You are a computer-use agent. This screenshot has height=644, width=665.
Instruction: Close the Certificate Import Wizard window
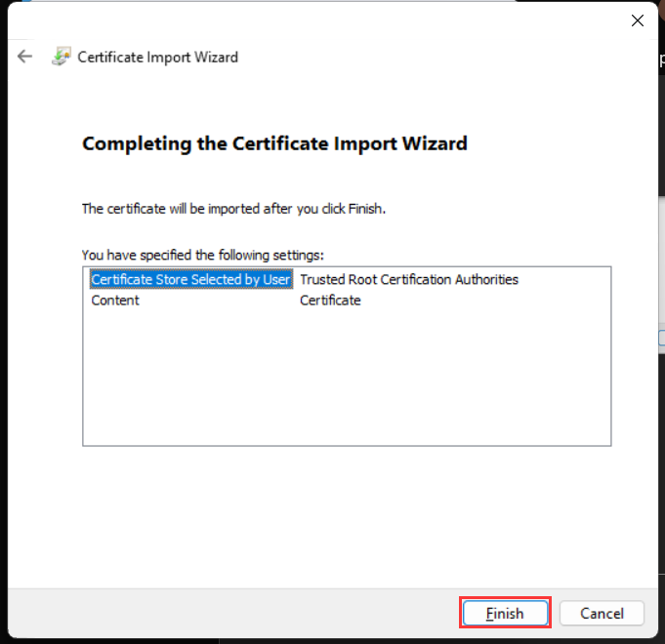point(637,20)
